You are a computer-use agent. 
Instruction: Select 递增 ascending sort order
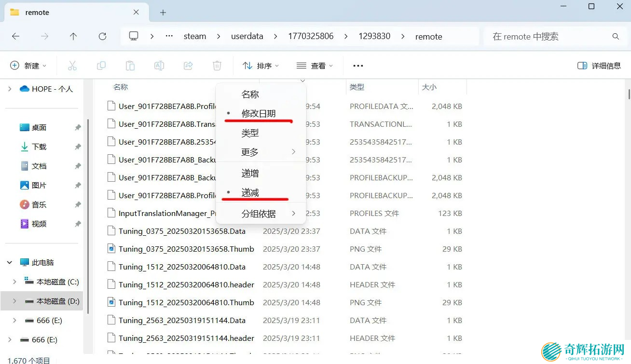[250, 173]
